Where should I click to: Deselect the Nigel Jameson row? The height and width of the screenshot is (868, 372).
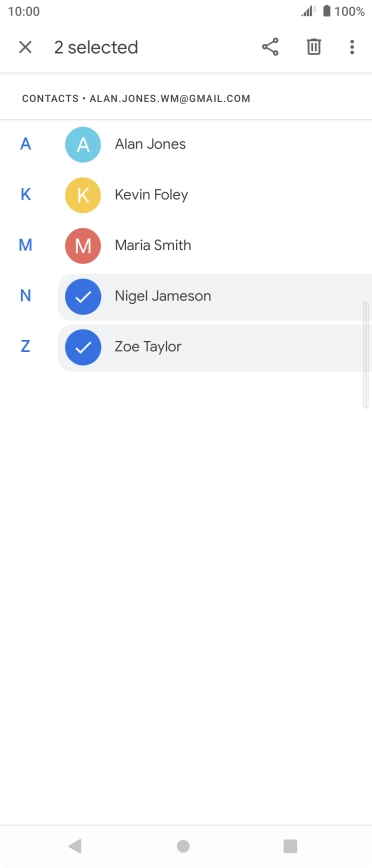click(215, 297)
